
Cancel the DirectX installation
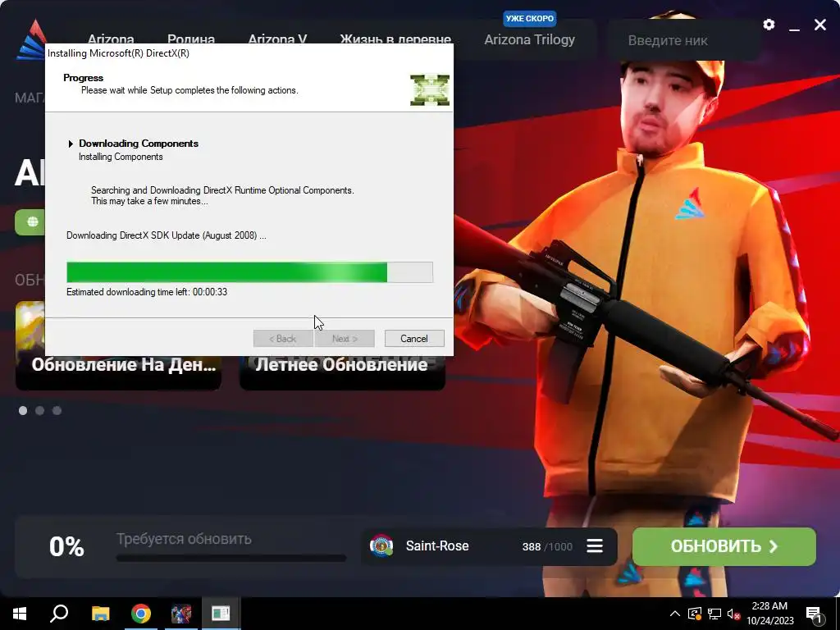point(414,339)
